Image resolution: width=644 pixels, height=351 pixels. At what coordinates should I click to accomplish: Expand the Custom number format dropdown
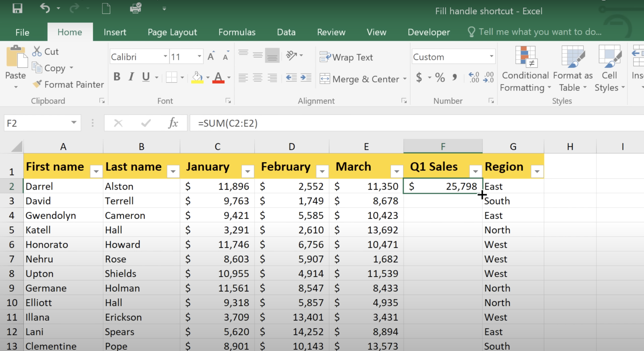[491, 57]
